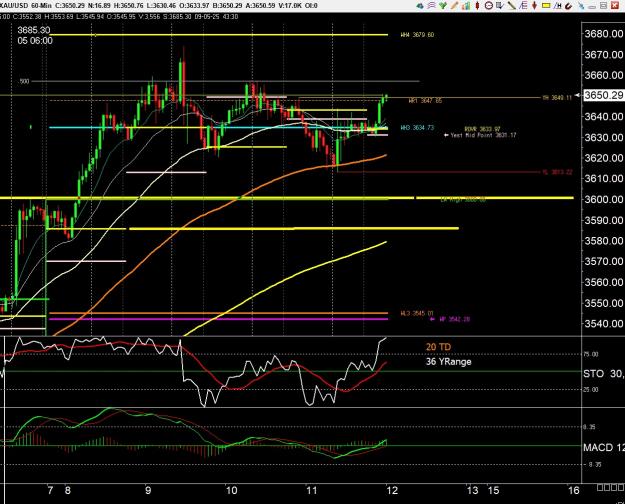Click the date label 12 on the time axis
This screenshot has height=504, width=625.
coord(392,490)
